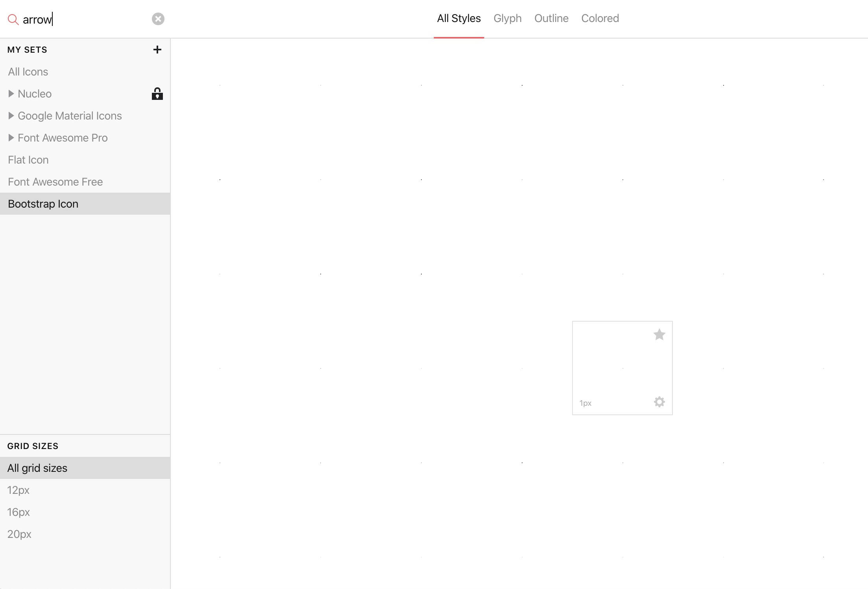
Task: Select All Icons in sidebar
Action: pyautogui.click(x=28, y=72)
